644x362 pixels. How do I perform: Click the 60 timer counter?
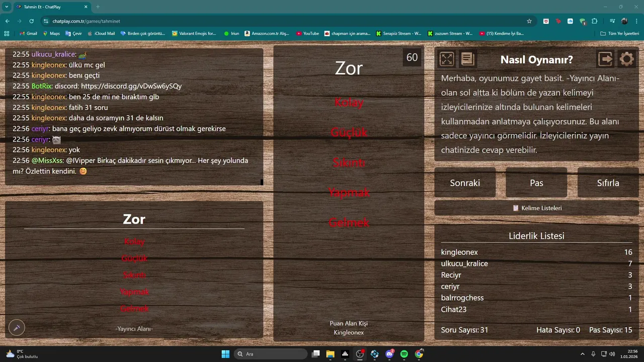tap(412, 57)
